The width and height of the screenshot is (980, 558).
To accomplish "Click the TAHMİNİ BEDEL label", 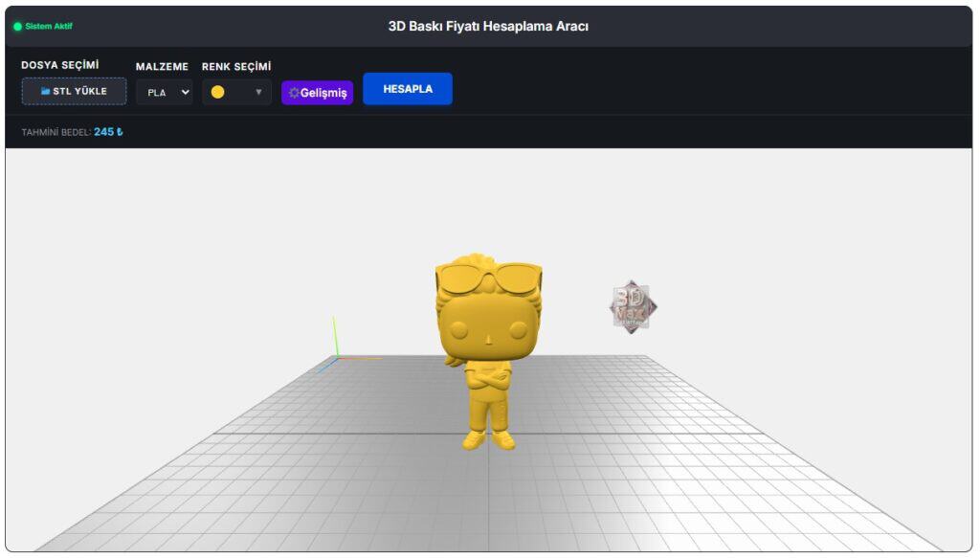I will [x=56, y=132].
